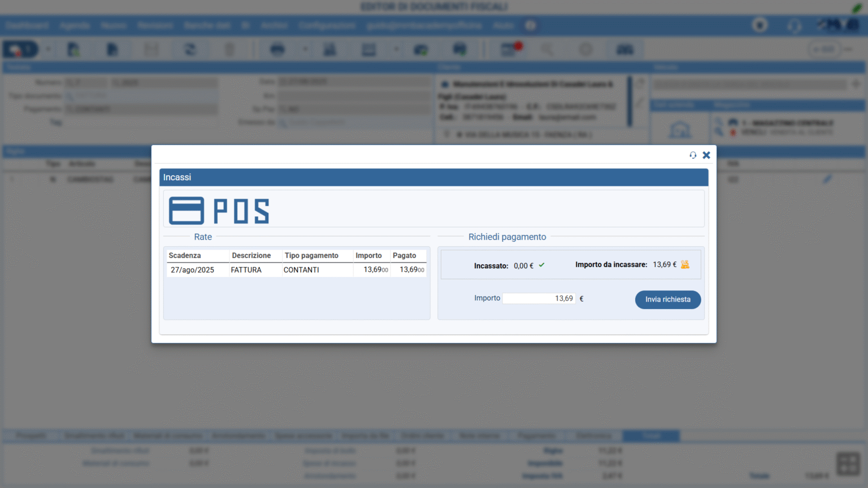Click the credit card POS icon
Screen dimensions: 868x488
[186, 211]
